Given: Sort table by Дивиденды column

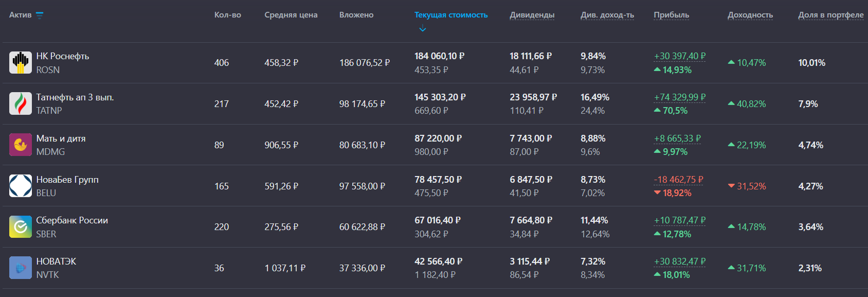Looking at the screenshot, I should click(532, 15).
